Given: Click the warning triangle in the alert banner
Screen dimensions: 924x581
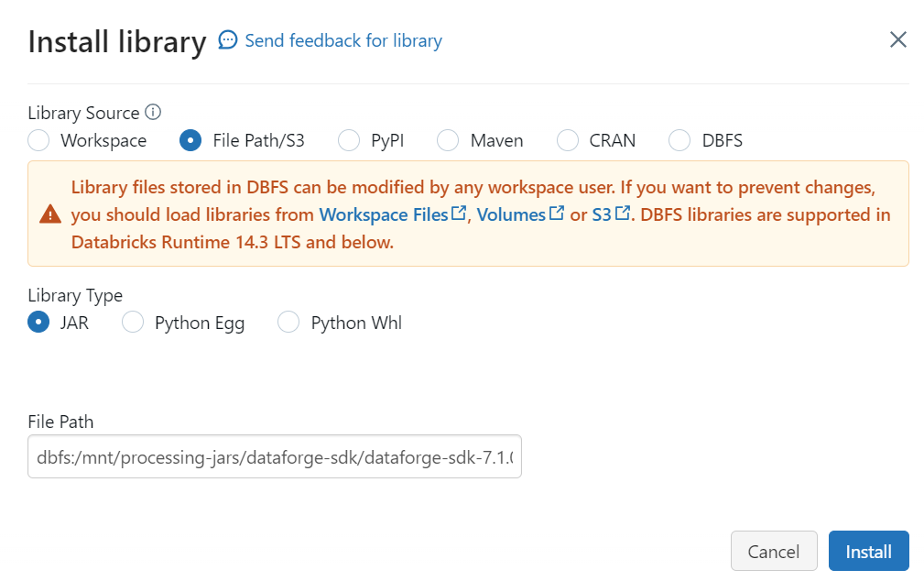Looking at the screenshot, I should pyautogui.click(x=50, y=214).
